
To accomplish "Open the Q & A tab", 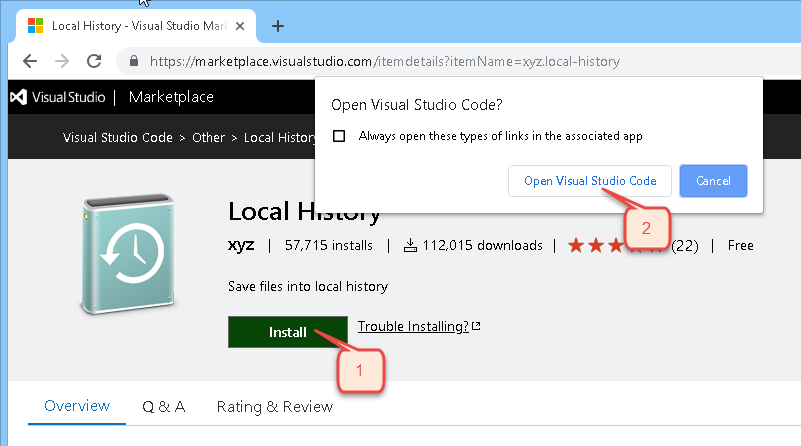I will click(x=163, y=406).
